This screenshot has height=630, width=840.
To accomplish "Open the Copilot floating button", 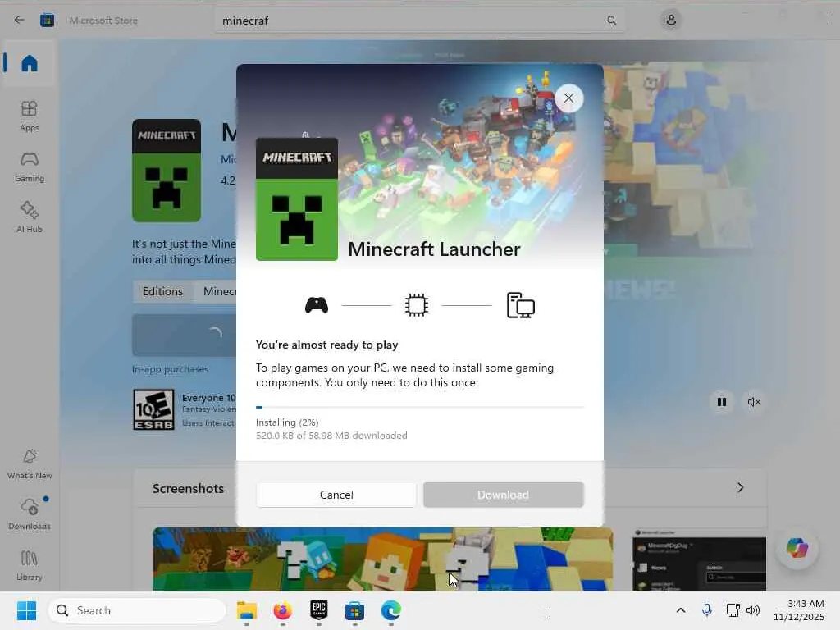I will [797, 547].
